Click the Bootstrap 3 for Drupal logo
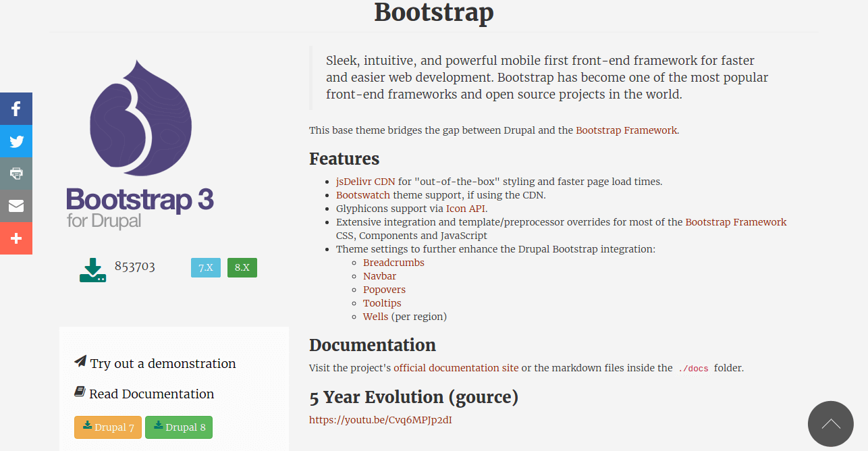 140,144
